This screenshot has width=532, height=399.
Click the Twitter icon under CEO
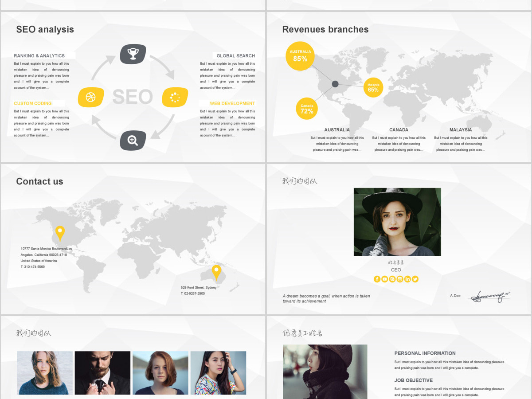pyautogui.click(x=415, y=279)
